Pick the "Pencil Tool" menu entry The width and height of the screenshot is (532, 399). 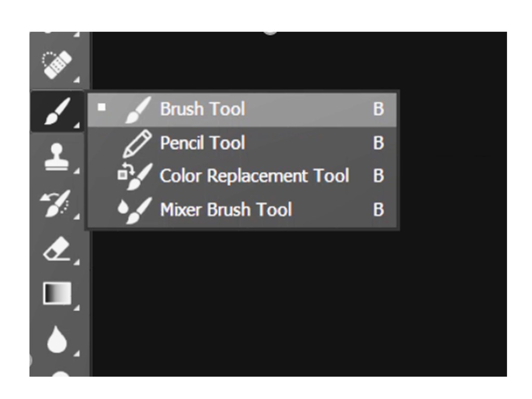pyautogui.click(x=203, y=143)
